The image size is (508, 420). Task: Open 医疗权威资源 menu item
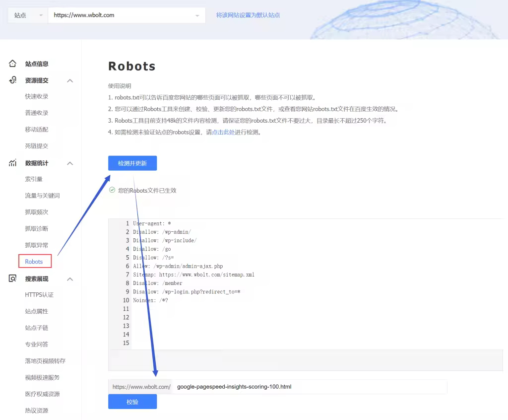[x=43, y=394]
